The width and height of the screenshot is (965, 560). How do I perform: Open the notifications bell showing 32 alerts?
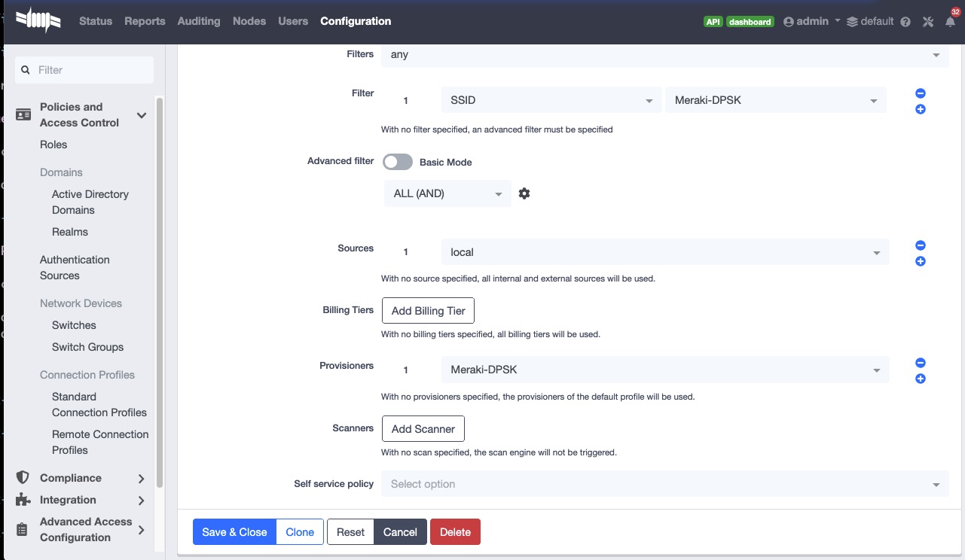pos(950,22)
